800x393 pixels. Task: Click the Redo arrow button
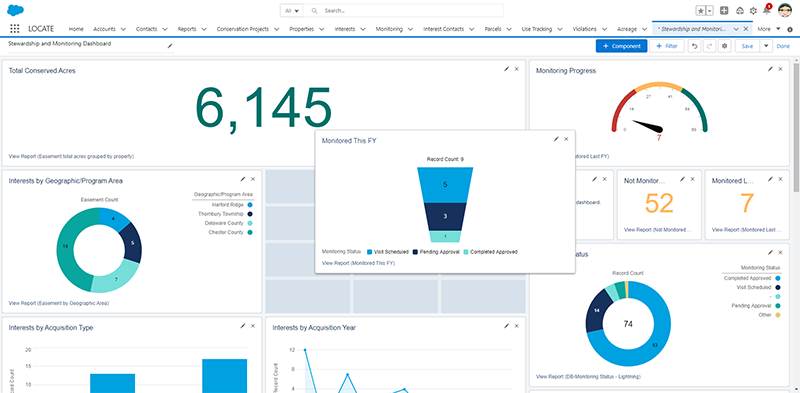[710, 46]
